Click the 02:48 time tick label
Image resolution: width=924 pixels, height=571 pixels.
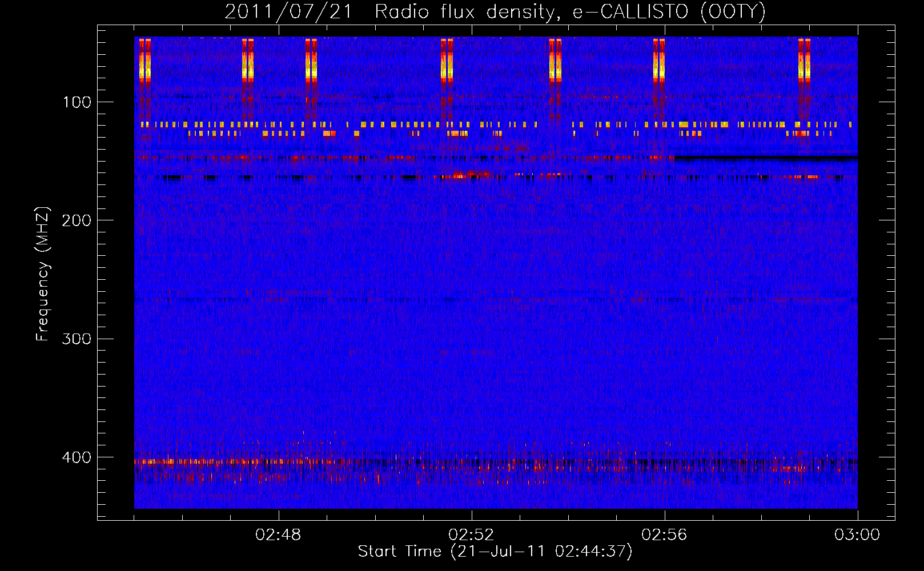(x=278, y=535)
